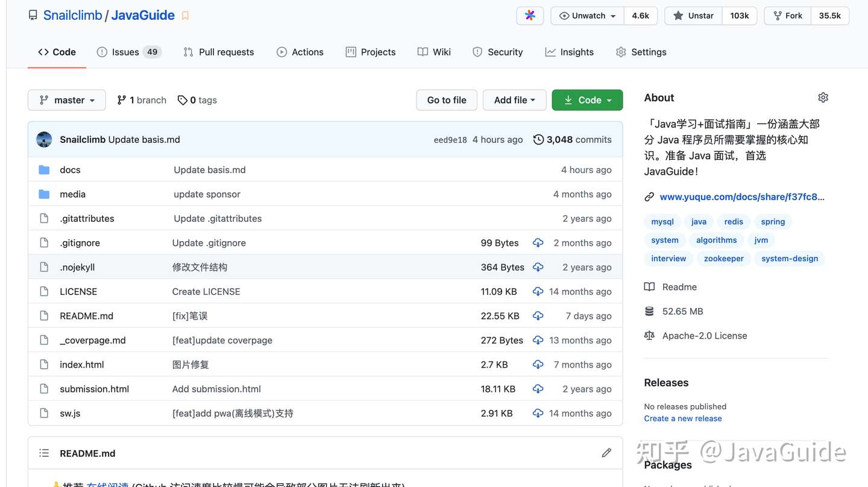This screenshot has height=487, width=868.
Task: Switch to the Issues tab
Action: tap(129, 52)
